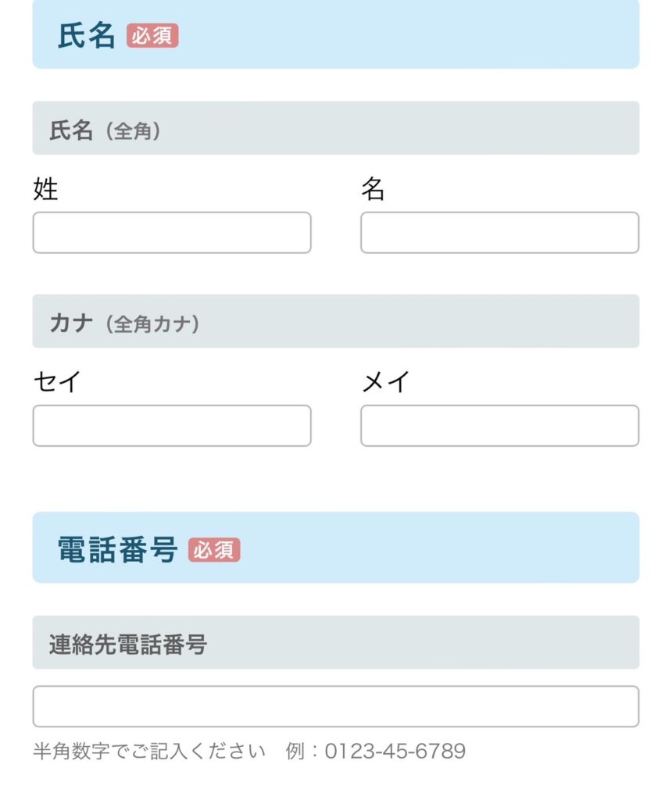Click the 氏名 section heading text
This screenshot has width=672, height=800.
tap(87, 36)
